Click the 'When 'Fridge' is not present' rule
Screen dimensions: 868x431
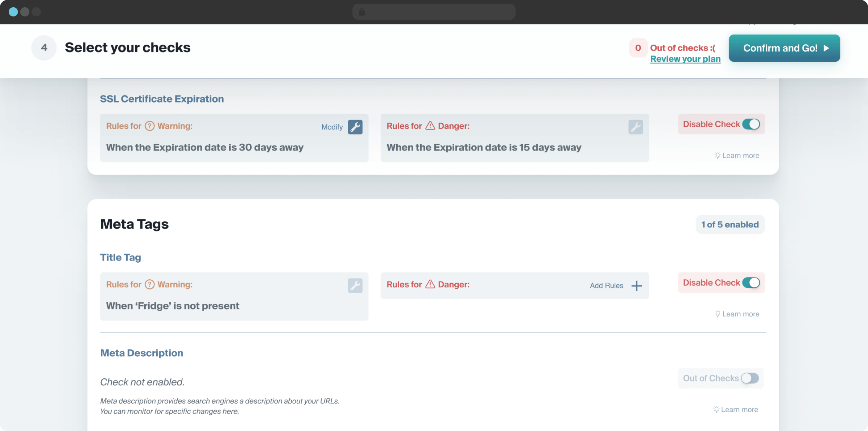click(173, 306)
